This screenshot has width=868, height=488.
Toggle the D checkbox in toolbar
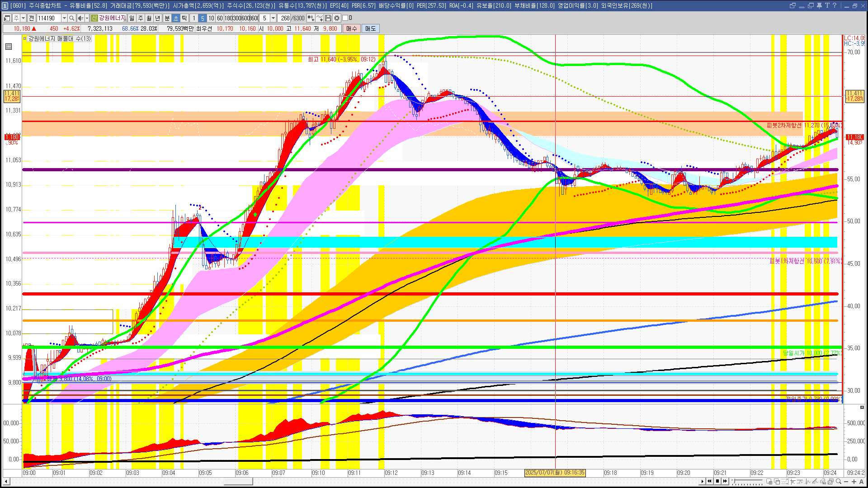coord(345,18)
